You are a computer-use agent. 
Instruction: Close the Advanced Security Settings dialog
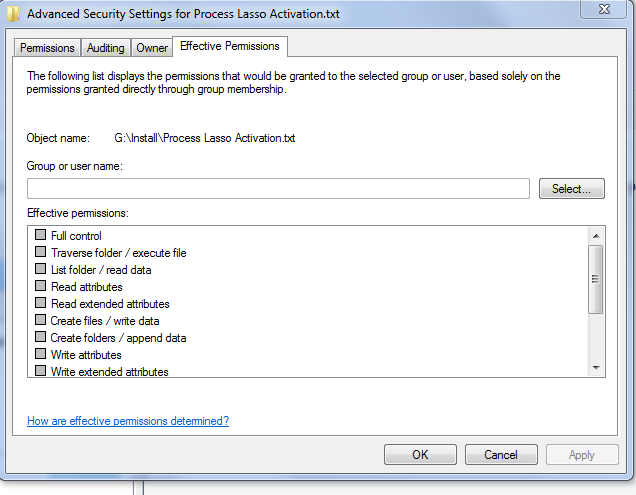pyautogui.click(x=604, y=10)
